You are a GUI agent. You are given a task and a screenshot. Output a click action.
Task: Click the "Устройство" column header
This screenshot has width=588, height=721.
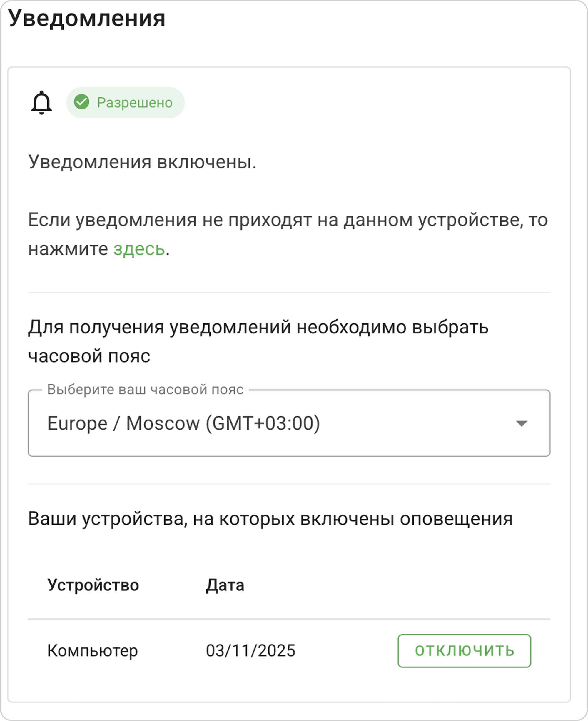[93, 585]
